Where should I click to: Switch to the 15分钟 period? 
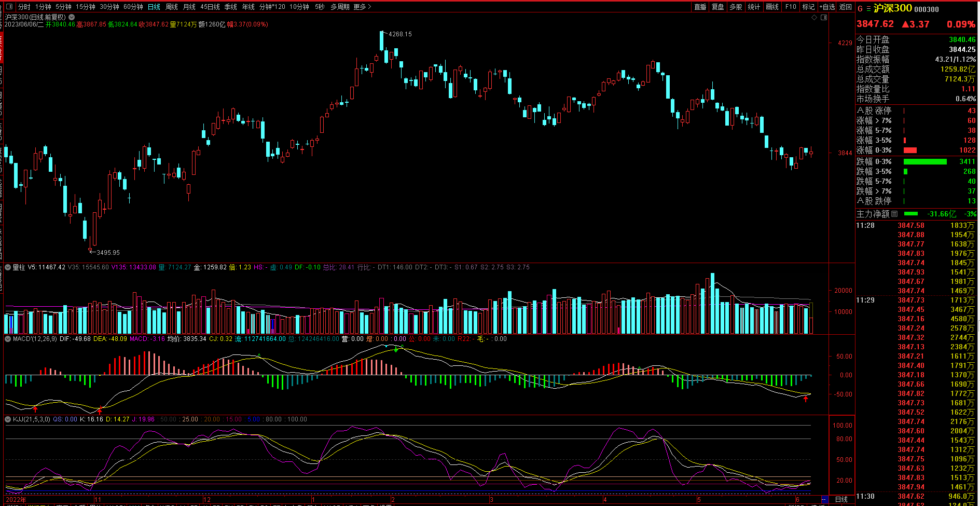tap(86, 7)
